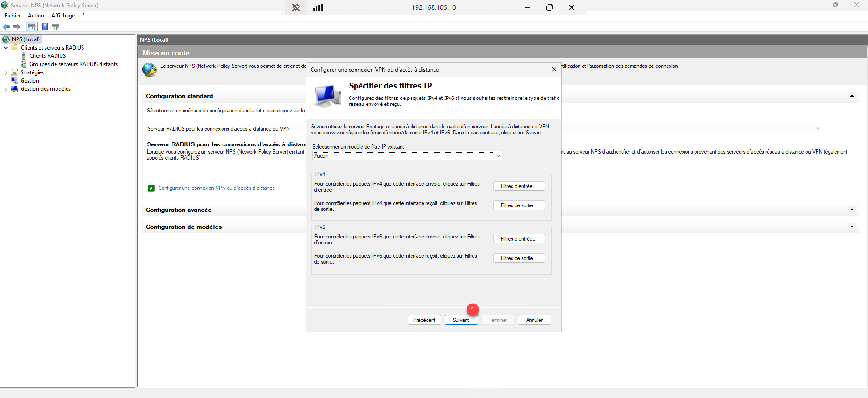Screen dimensions: 868x398
Task: Click the Forward arrow in toolbar
Action: (x=17, y=27)
